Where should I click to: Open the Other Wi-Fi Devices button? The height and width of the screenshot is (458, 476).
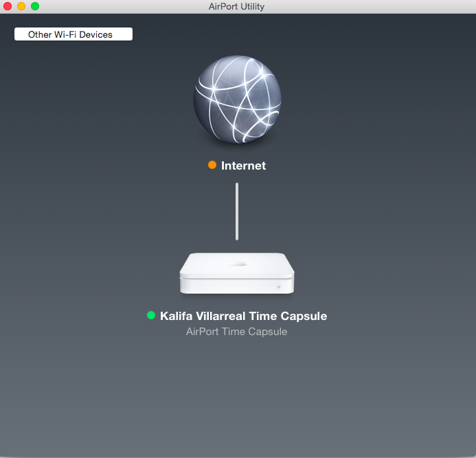pos(73,34)
